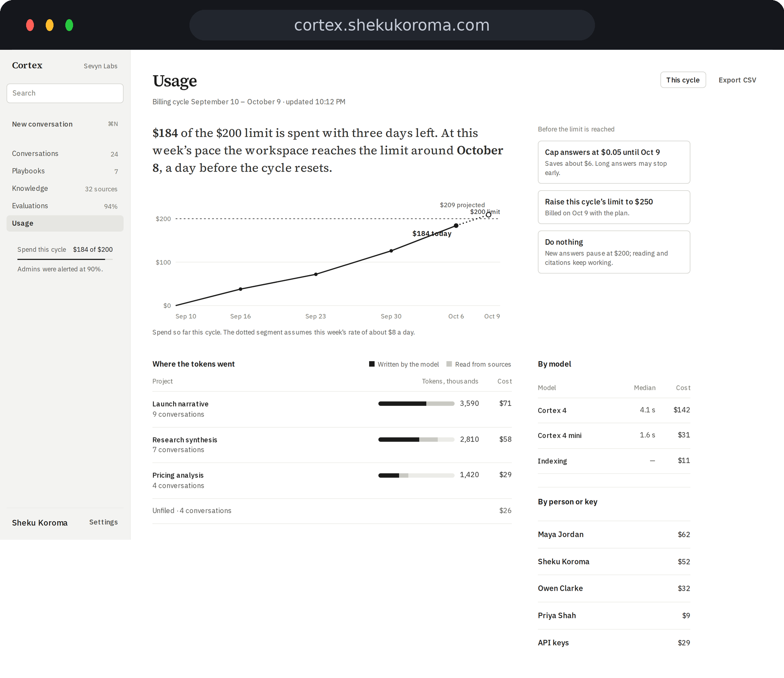Viewport: 784px width, 678px height.
Task: Click the red window close dot
Action: point(30,25)
